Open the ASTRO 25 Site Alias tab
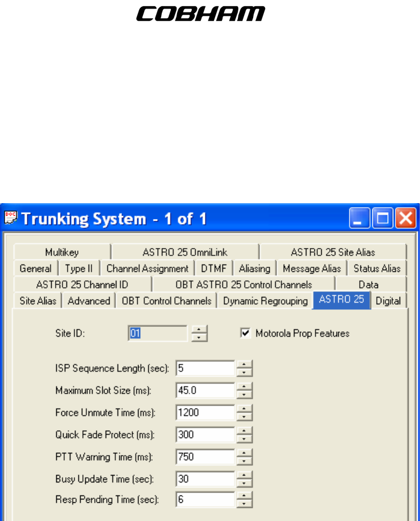This screenshot has width=420, height=521. 333,252
